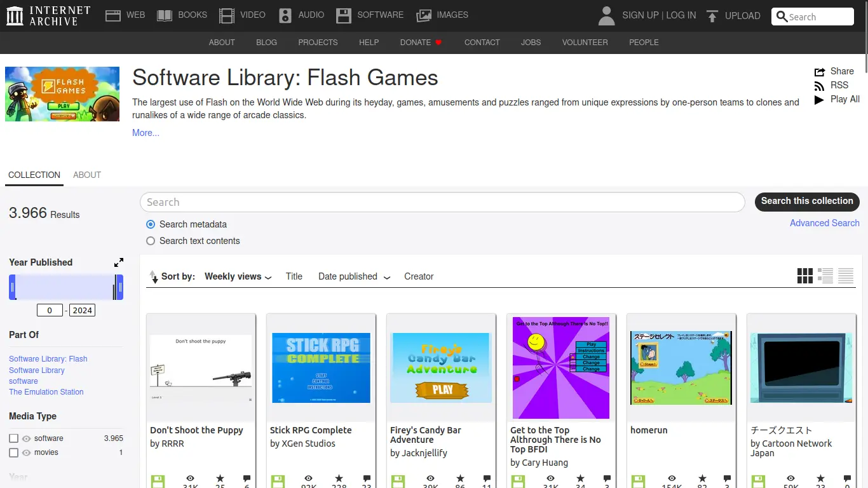This screenshot has width=868, height=488.
Task: Open the Software Library: Flash link
Action: 48,359
